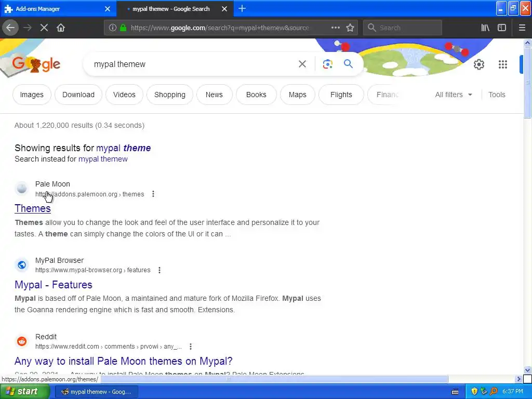Click the MyPal Browser favicon
Screen dimensions: 532x399
click(22, 264)
